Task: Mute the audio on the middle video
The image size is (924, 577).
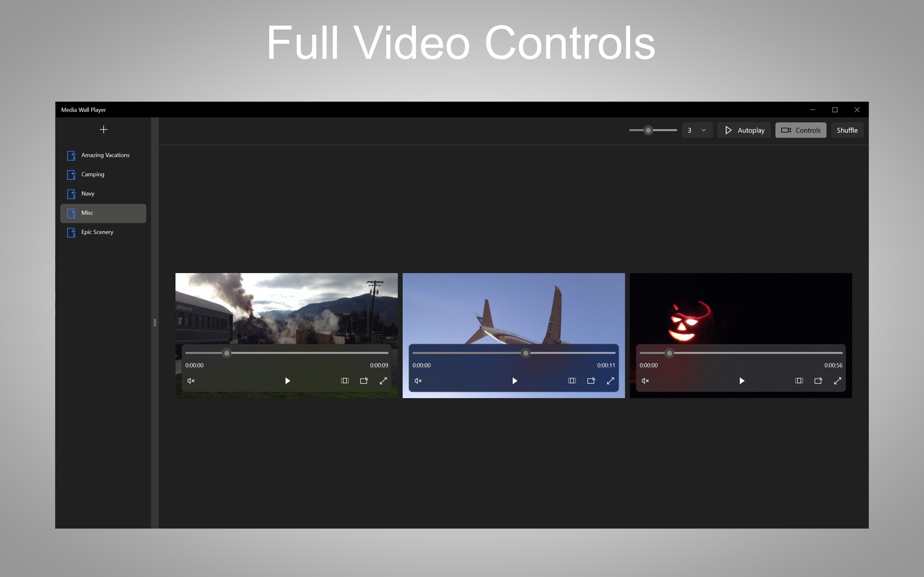Action: [x=418, y=380]
